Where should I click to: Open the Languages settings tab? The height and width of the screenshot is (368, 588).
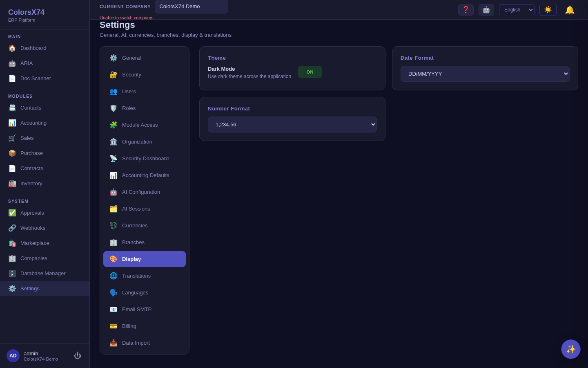pos(145,293)
